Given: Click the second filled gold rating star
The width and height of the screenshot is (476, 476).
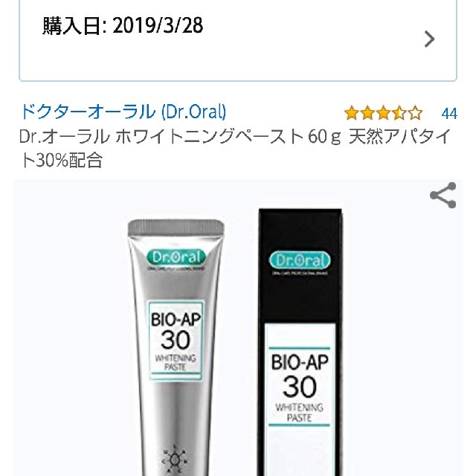Looking at the screenshot, I should tap(367, 113).
